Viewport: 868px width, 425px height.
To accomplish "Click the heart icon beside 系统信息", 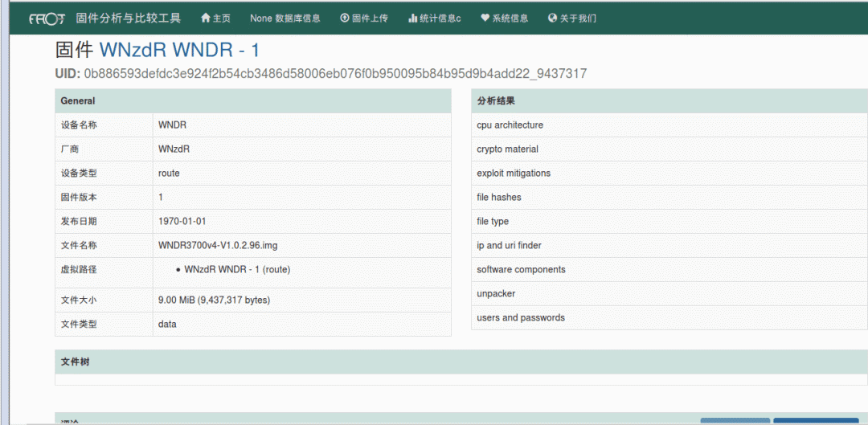I will [x=485, y=18].
